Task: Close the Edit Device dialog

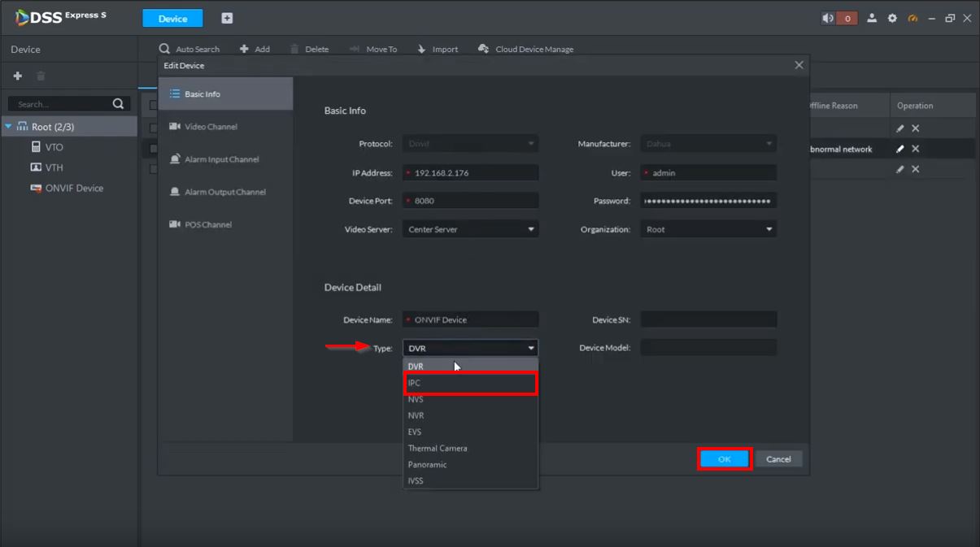Action: [799, 65]
